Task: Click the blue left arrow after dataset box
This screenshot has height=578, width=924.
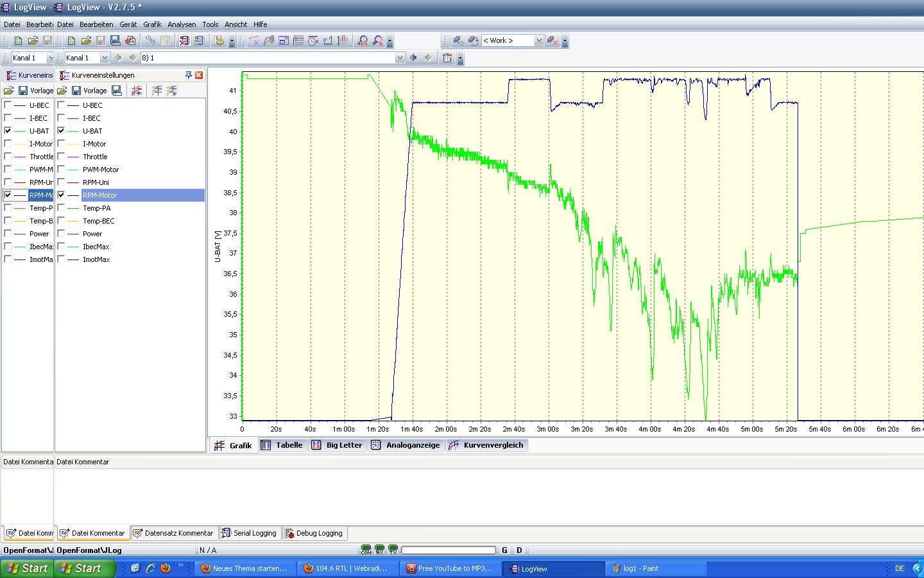Action: pos(413,58)
